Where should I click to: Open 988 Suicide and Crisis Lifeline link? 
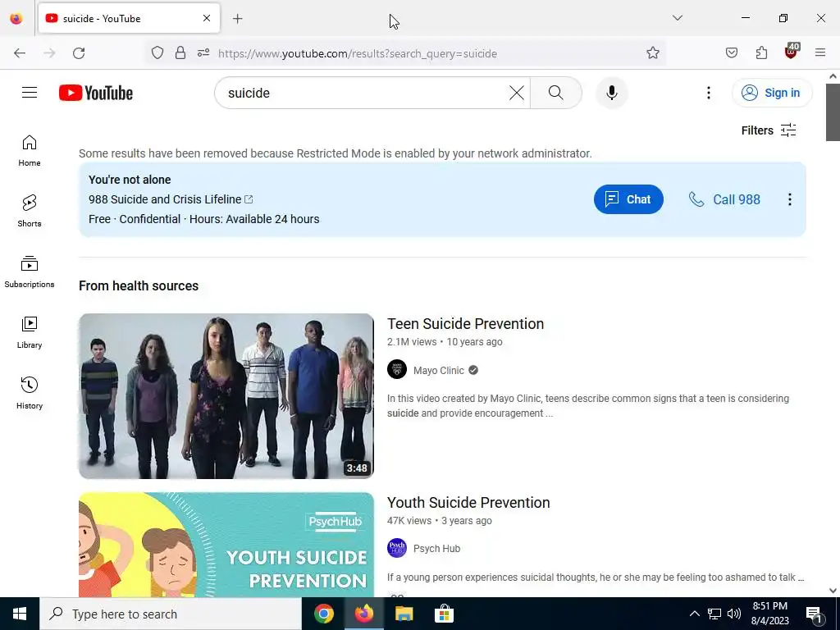(171, 199)
